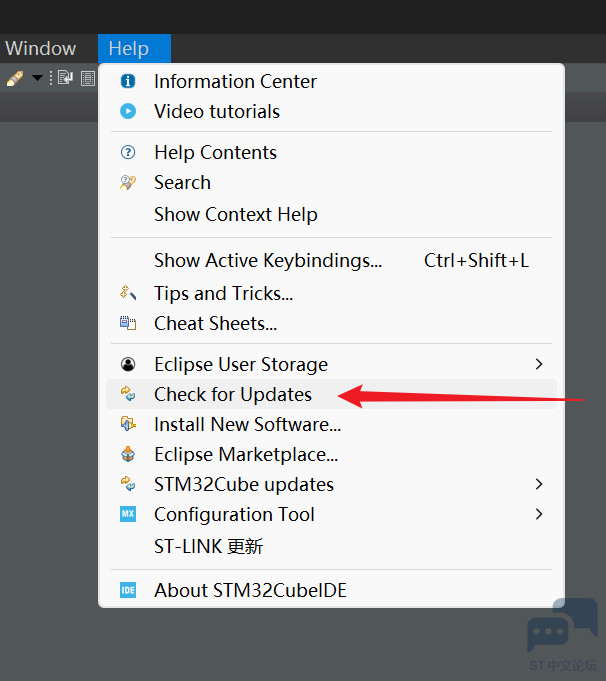Select ST-LINK 更新 entry
The width and height of the screenshot is (606, 681).
click(x=331, y=546)
